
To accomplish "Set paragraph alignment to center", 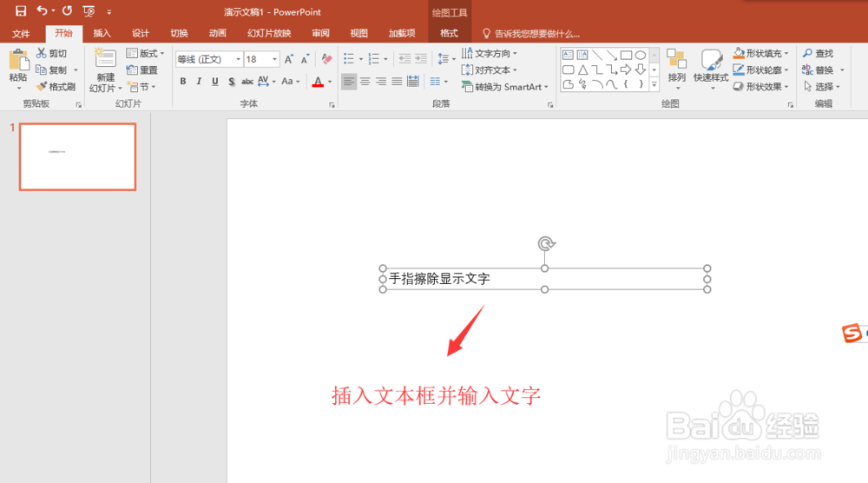I will click(365, 82).
